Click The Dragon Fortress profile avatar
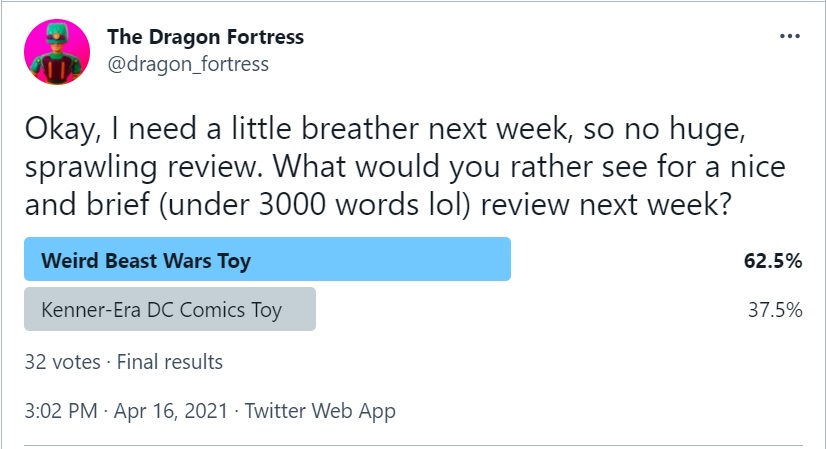Screen dimensions: 826x449 pos(57,51)
